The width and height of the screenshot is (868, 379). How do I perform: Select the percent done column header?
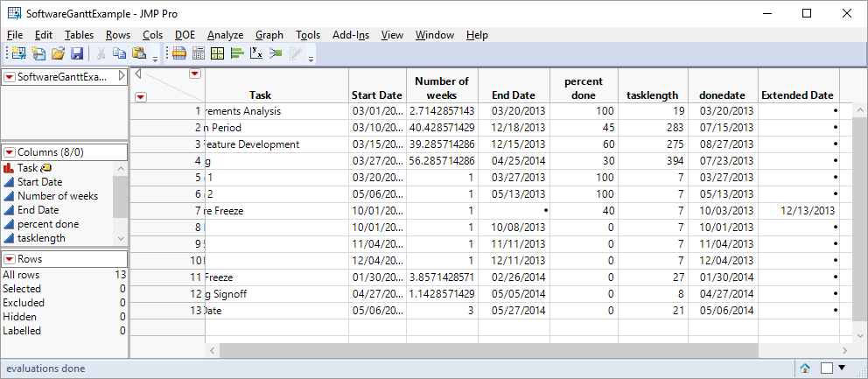pyautogui.click(x=584, y=88)
